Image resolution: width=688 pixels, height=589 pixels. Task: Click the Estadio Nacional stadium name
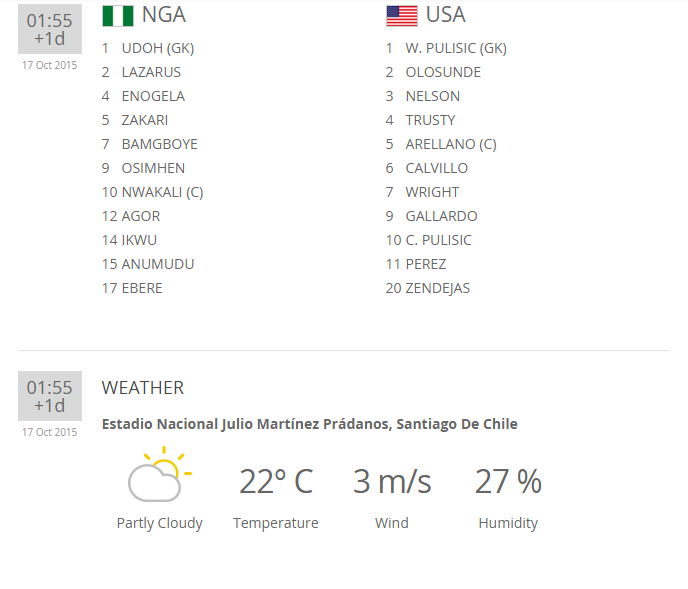pyautogui.click(x=310, y=424)
